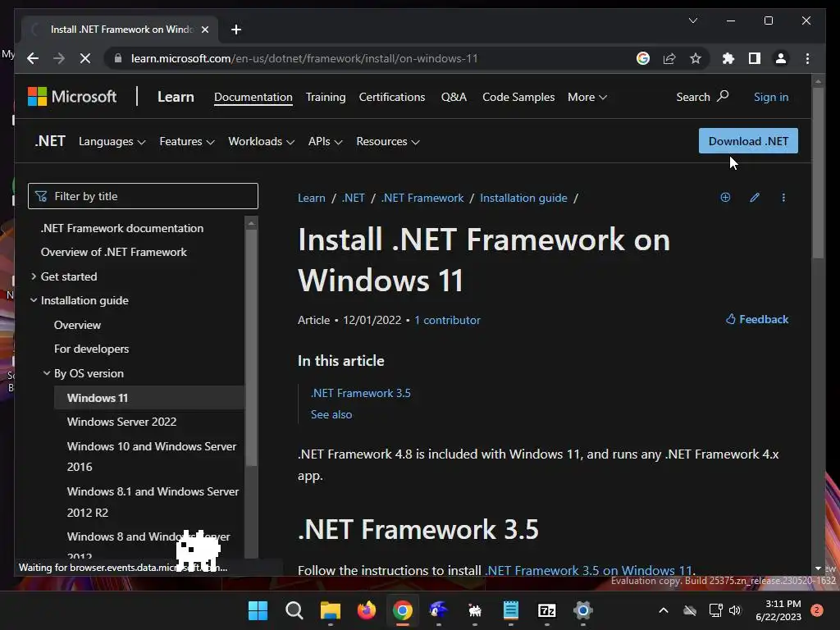This screenshot has height=630, width=840.
Task: Open Windows Start button
Action: tap(258, 610)
